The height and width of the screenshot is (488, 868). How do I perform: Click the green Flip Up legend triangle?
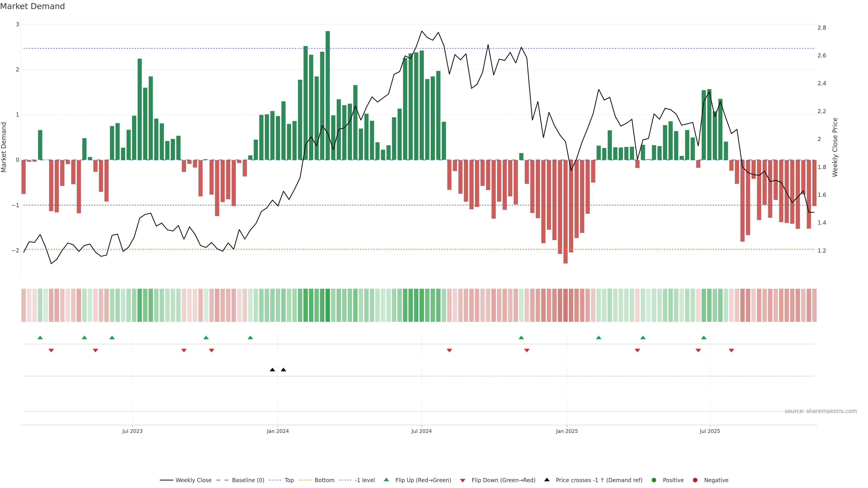pyautogui.click(x=387, y=480)
